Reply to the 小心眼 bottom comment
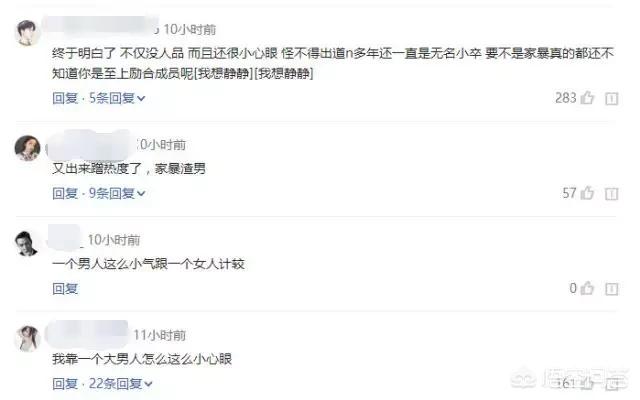 tap(65, 383)
